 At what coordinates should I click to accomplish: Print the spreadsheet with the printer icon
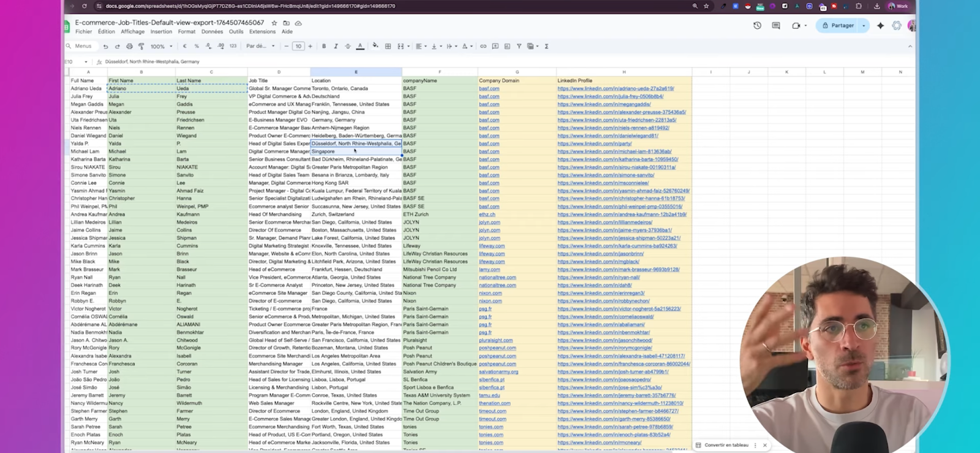tap(129, 47)
